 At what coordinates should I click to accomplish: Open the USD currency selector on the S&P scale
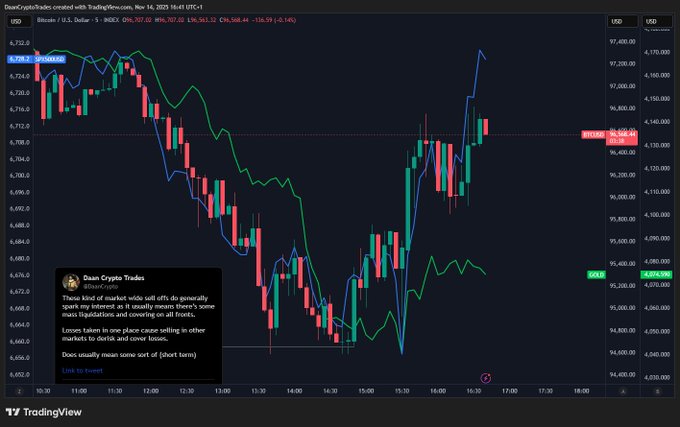pos(19,21)
